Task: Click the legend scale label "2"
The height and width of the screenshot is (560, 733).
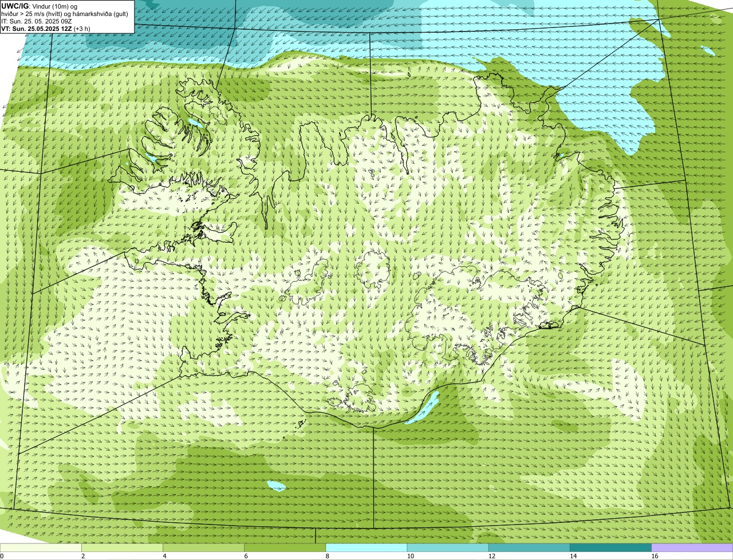Action: click(83, 556)
